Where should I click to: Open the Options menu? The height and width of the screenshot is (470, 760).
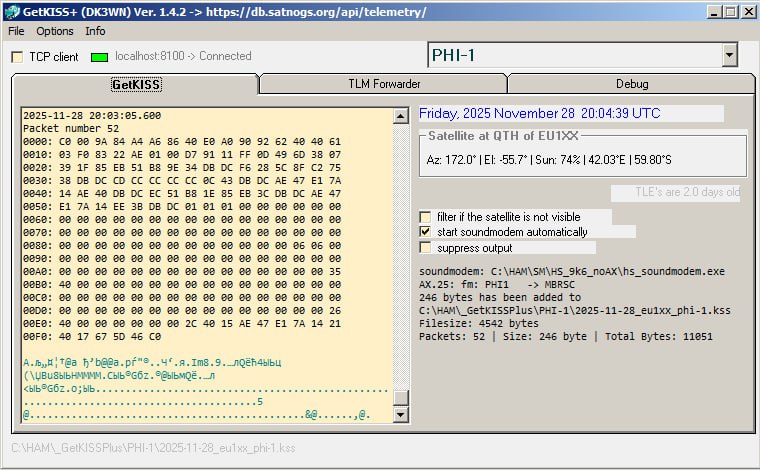[55, 31]
